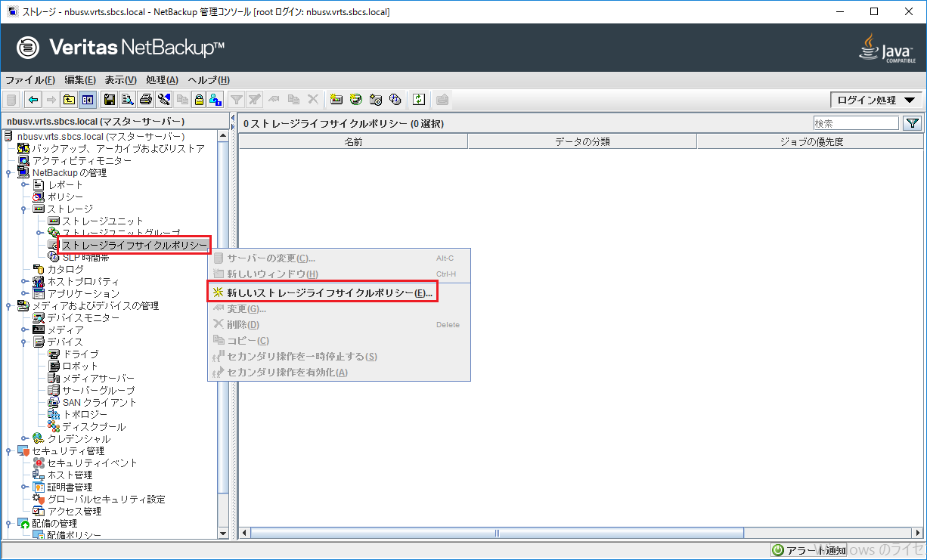Image resolution: width=927 pixels, height=560 pixels.
Task: Open the 表示(V) menu
Action: pyautogui.click(x=120, y=80)
